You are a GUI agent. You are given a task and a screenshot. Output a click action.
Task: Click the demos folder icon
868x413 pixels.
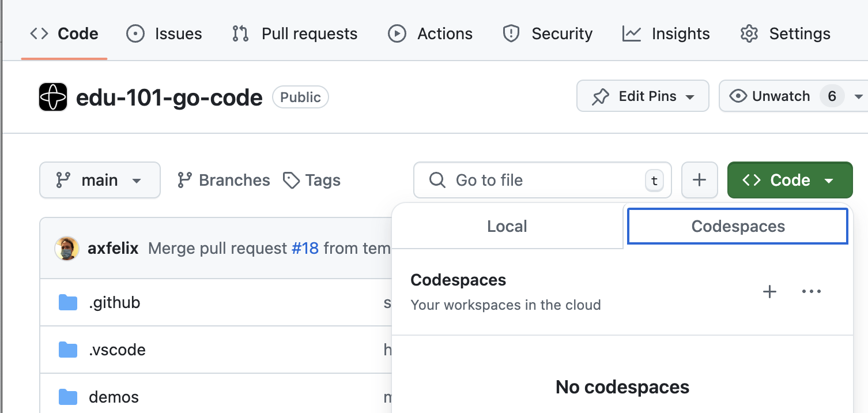click(x=68, y=397)
